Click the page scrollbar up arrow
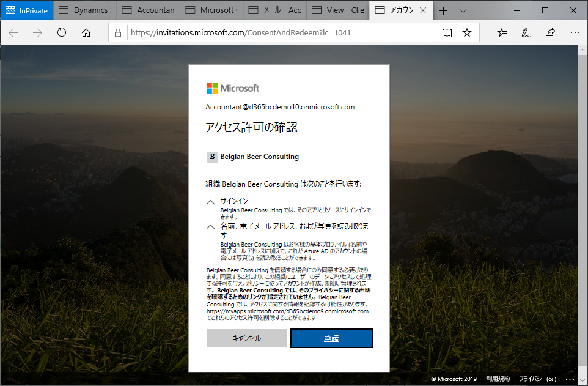Image resolution: width=588 pixels, height=386 pixels. point(582,50)
